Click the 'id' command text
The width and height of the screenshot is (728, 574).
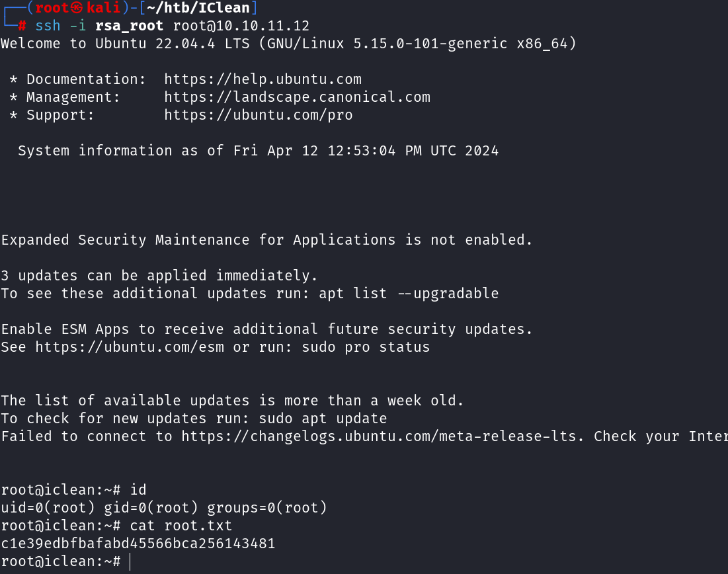coord(138,490)
